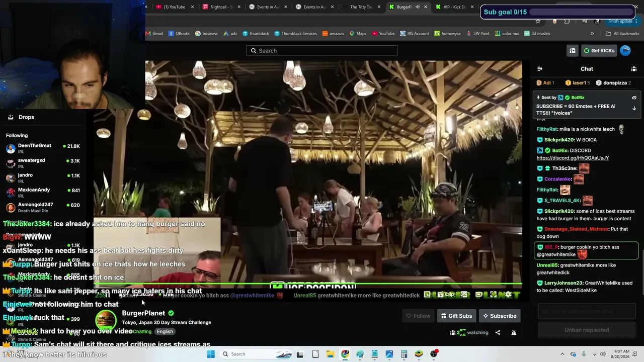644x362 pixels.
Task: Open the layout icon left of Get KICKs
Action: pos(573,50)
